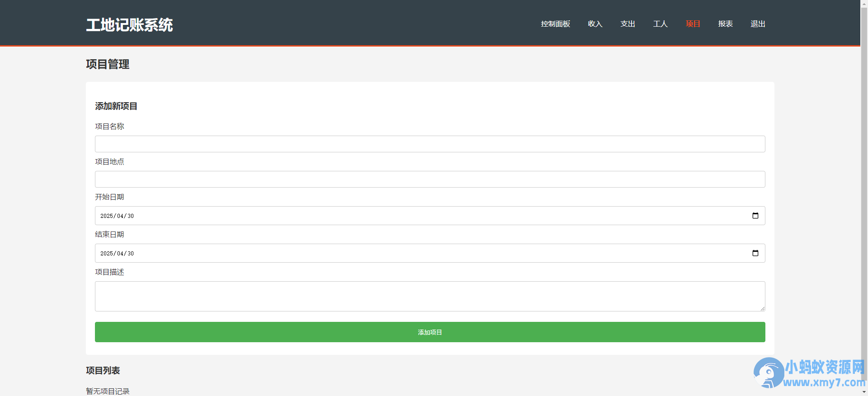
Task: Click the 结束日期 date field
Action: (430, 253)
